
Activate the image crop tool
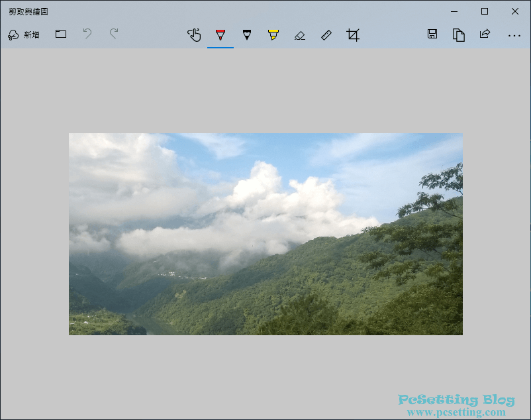(x=353, y=35)
